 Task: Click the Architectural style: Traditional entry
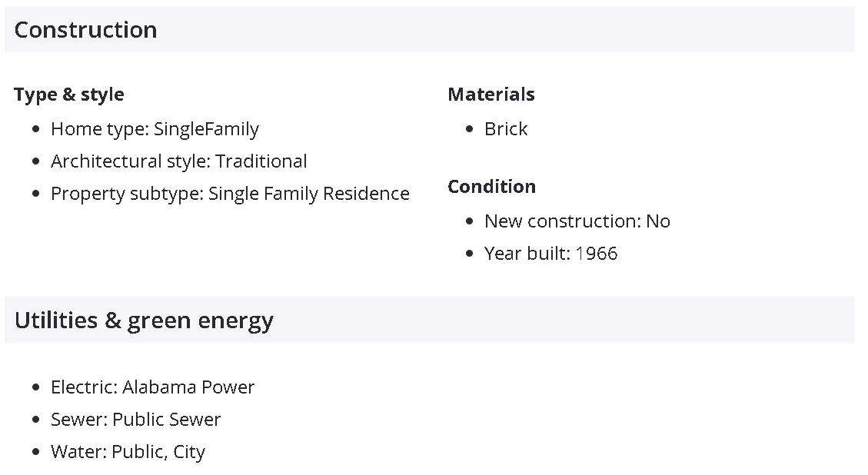tap(178, 161)
